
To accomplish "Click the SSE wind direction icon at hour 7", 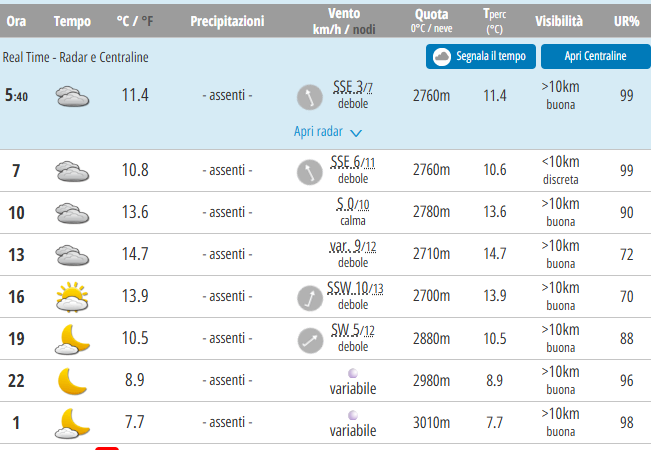I will pos(309,171).
